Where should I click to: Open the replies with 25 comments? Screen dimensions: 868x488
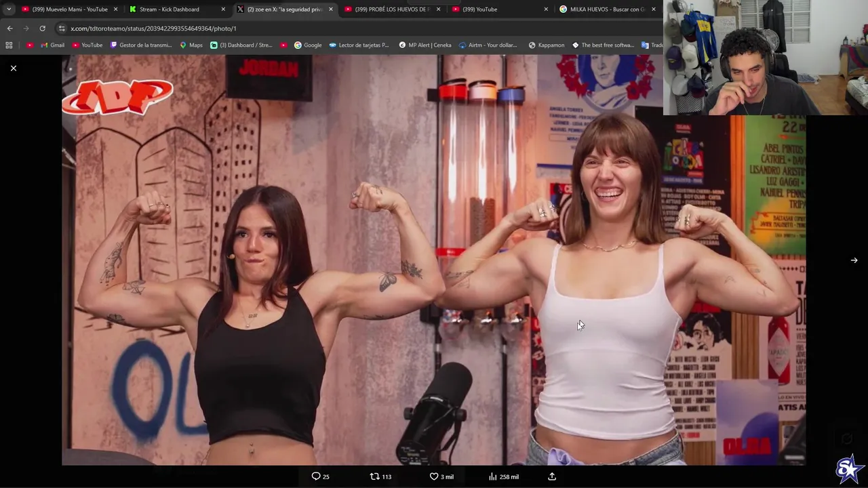320,476
